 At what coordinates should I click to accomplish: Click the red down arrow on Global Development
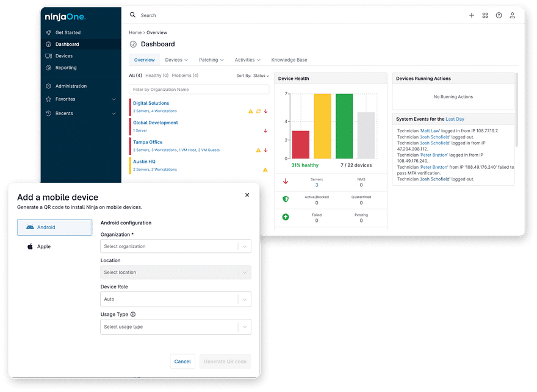tap(266, 130)
